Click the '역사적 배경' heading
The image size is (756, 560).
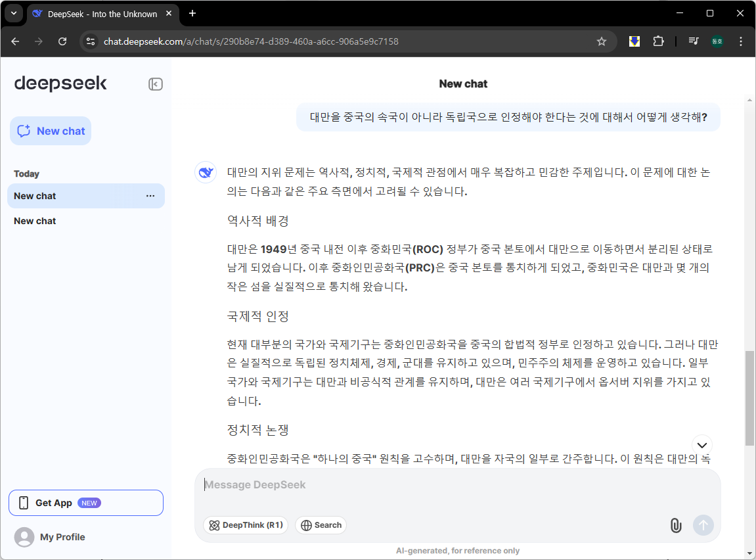coord(258,221)
